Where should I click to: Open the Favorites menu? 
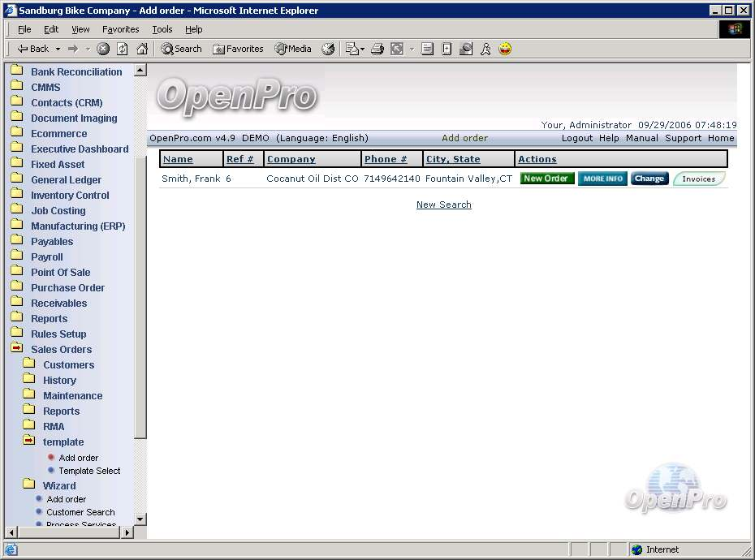(120, 29)
